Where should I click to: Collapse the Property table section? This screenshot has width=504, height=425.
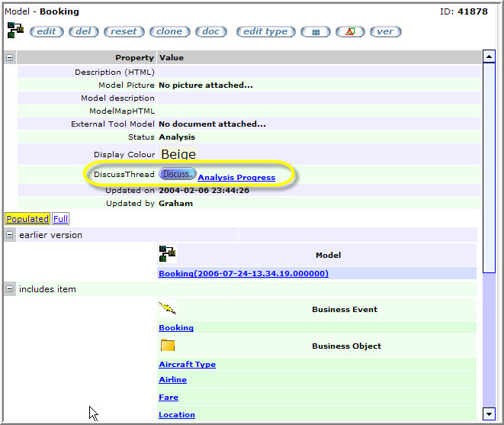[9, 57]
